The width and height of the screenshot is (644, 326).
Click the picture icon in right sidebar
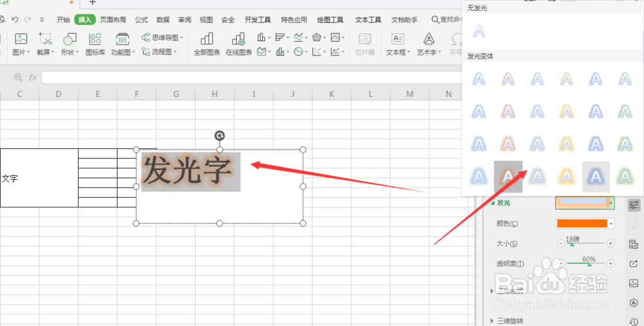pyautogui.click(x=634, y=283)
